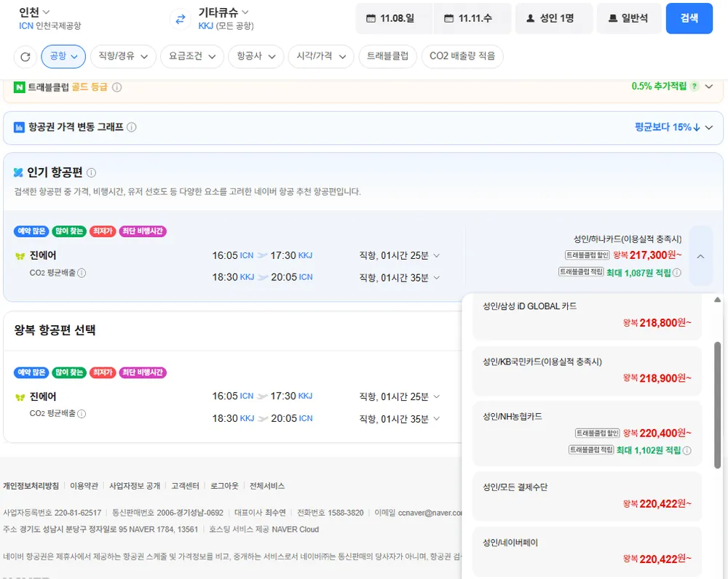Select 성인/네이버페이 fare 220,422원

[x=587, y=551]
